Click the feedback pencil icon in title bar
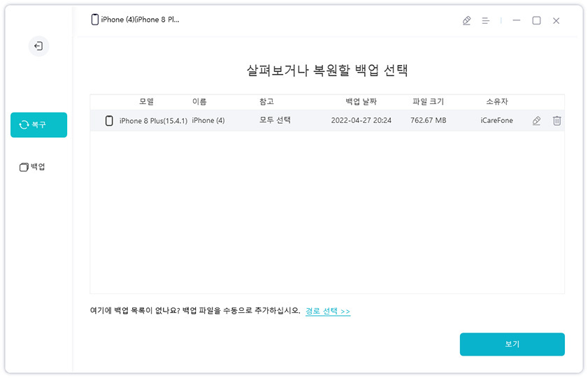The image size is (588, 378). 466,20
